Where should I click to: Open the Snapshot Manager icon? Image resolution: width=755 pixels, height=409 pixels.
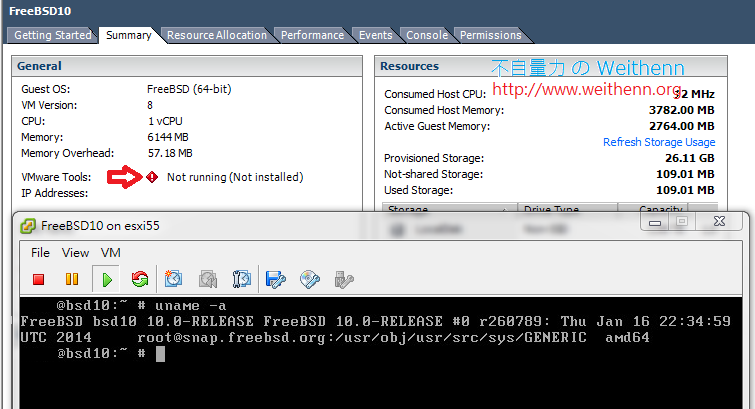tap(242, 279)
